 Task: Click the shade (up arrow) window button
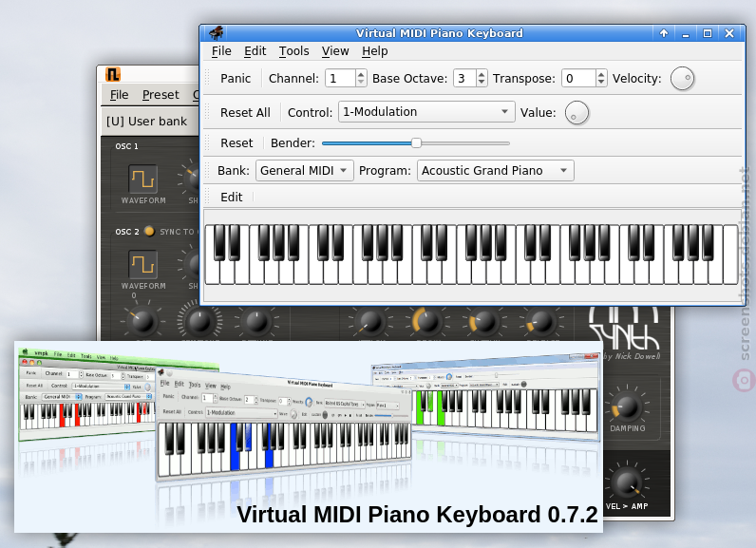(664, 33)
